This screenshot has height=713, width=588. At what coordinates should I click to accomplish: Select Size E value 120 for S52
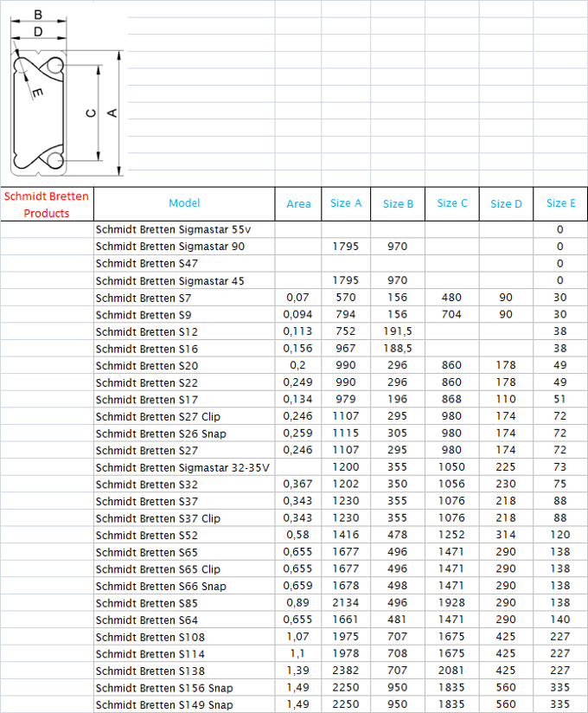pos(560,535)
